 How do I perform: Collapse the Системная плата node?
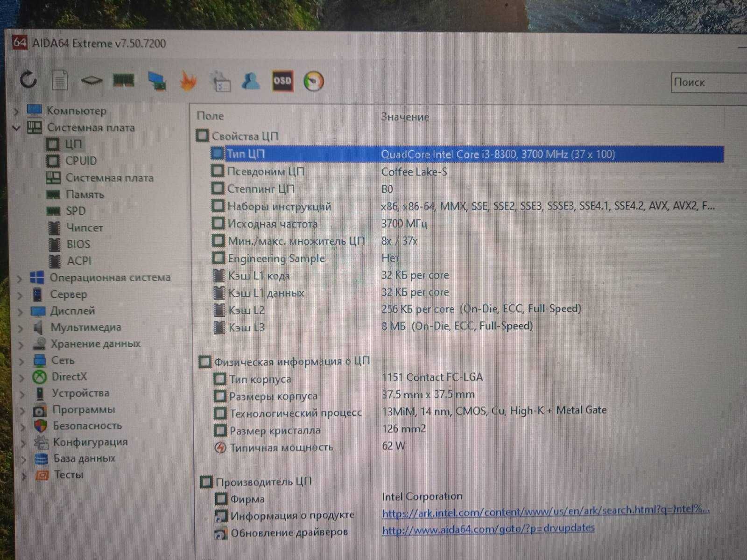point(16,127)
